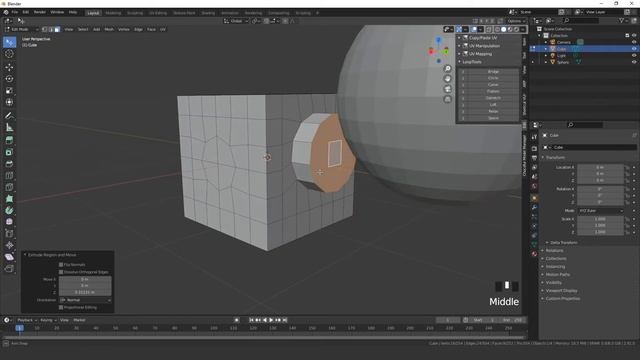The width and height of the screenshot is (640, 360).
Task: Select the Move tool
Action: coord(9,67)
